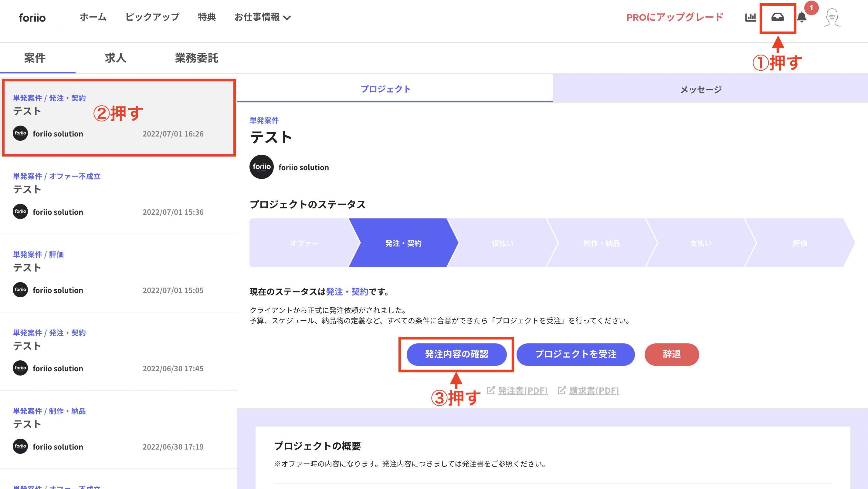Click プロジェクトを受注 button

click(575, 354)
